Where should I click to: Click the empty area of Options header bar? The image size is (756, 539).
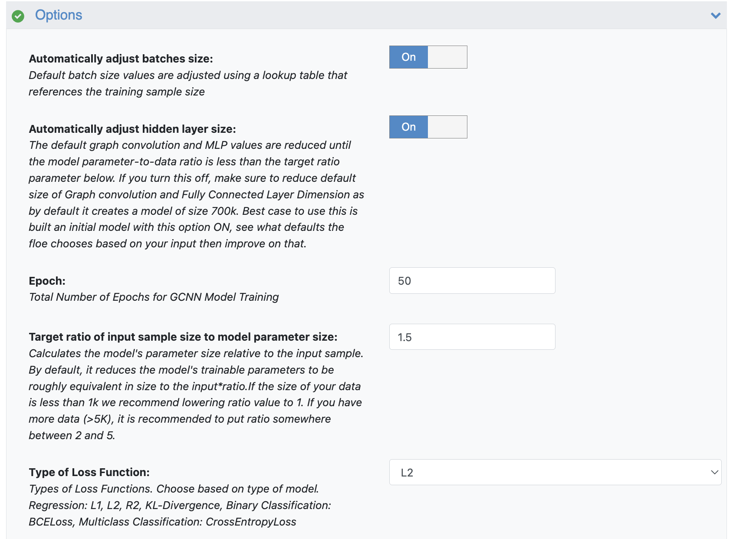(391, 16)
